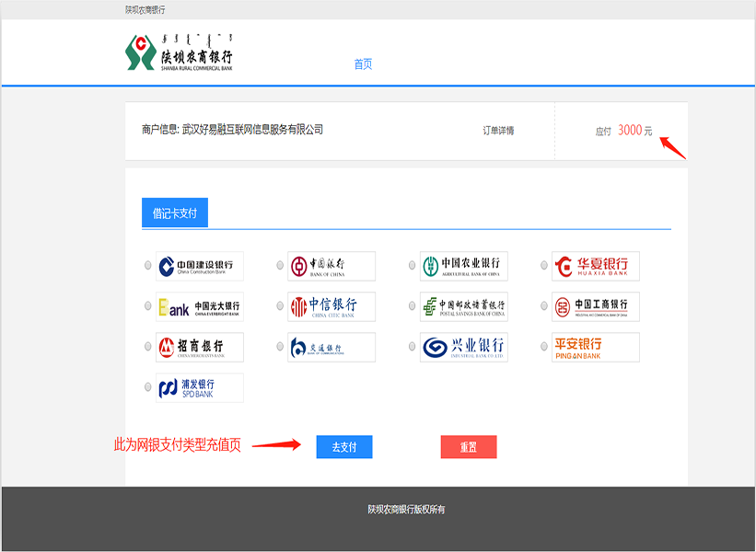This screenshot has width=756, height=552.
Task: Click the ICBC 中国工商银行 logo
Action: tap(596, 306)
